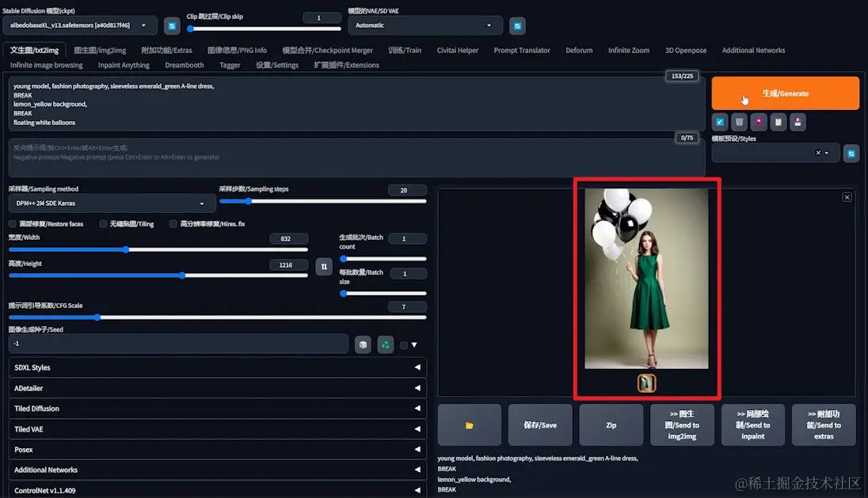The height and width of the screenshot is (498, 868).
Task: Open the Stable Diffusion checkpoint dropdown
Action: (x=80, y=25)
